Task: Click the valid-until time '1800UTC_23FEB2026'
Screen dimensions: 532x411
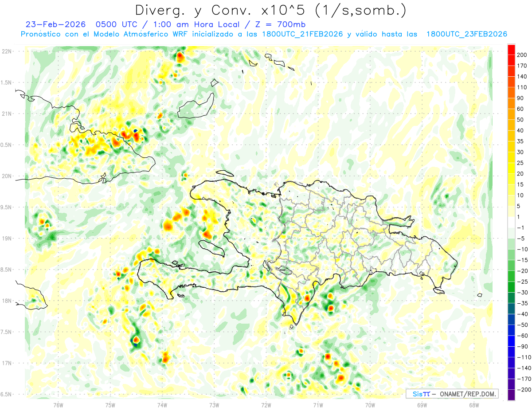Action: [x=466, y=34]
